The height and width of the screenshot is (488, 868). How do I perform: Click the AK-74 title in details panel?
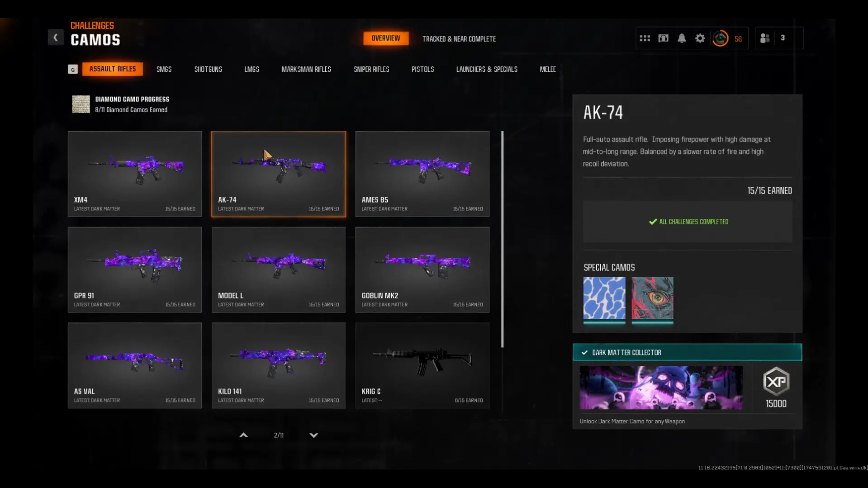point(603,113)
